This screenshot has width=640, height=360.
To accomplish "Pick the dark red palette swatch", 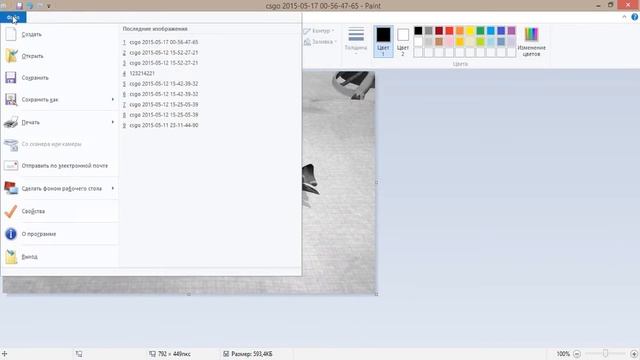I will (x=439, y=31).
